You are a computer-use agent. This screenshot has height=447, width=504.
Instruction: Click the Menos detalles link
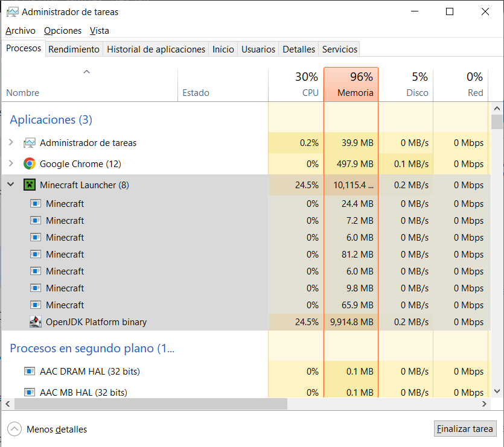coord(57,430)
